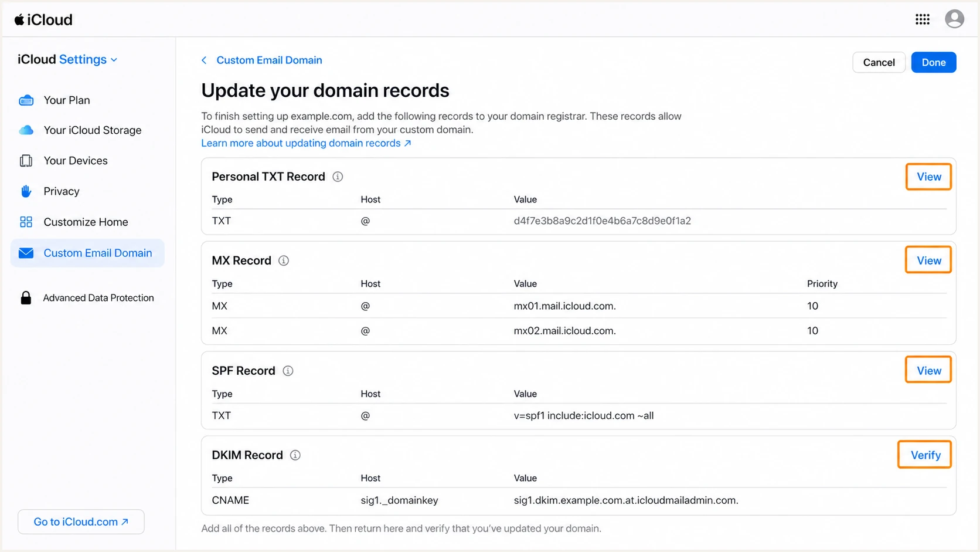Viewport: 980px width, 552px height.
Task: Click the iCloud Storage cloud icon
Action: click(26, 130)
